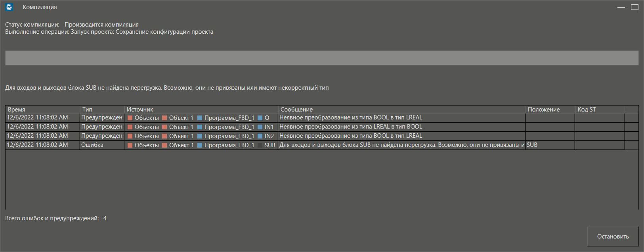Image resolution: width=644 pixels, height=252 pixels.
Task: Select the Ошибка row message about block SUB
Action: pos(401,145)
